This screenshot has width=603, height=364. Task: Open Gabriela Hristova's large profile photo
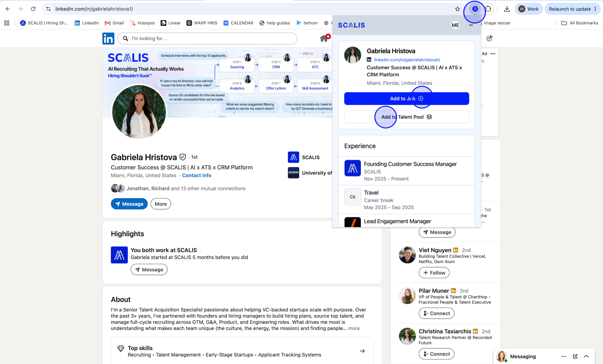[139, 112]
